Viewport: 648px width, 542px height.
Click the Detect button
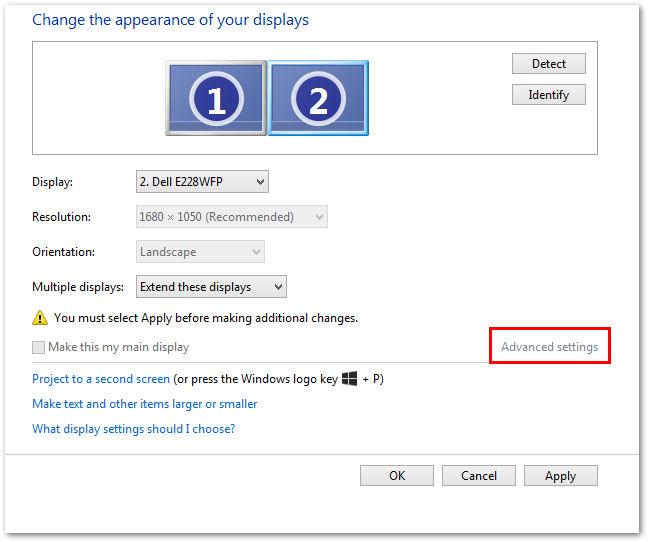(549, 64)
